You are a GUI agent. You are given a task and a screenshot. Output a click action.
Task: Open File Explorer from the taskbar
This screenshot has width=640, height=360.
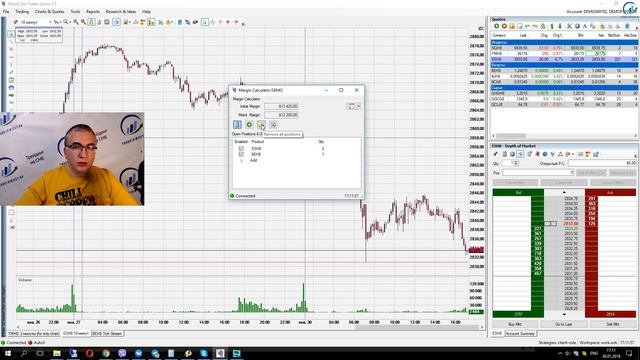[x=57, y=353]
